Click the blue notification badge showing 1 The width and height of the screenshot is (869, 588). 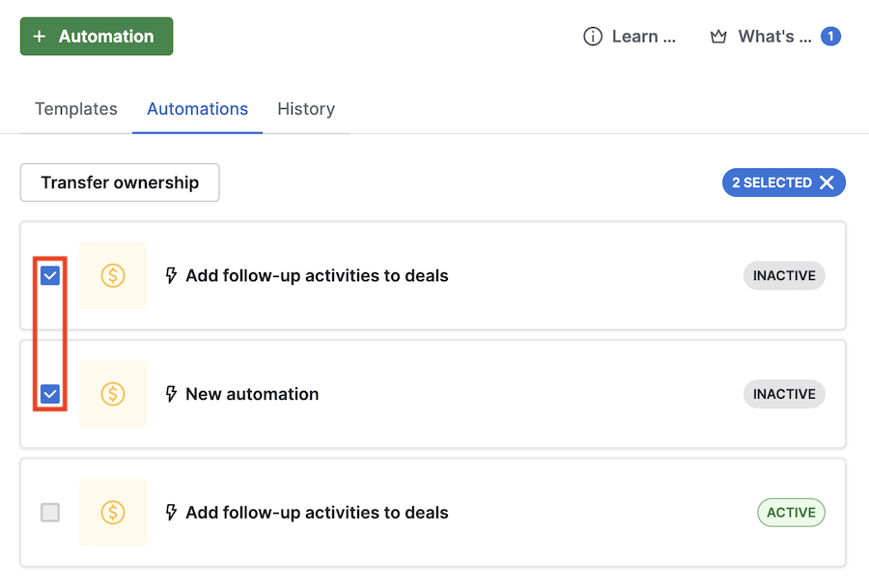830,37
